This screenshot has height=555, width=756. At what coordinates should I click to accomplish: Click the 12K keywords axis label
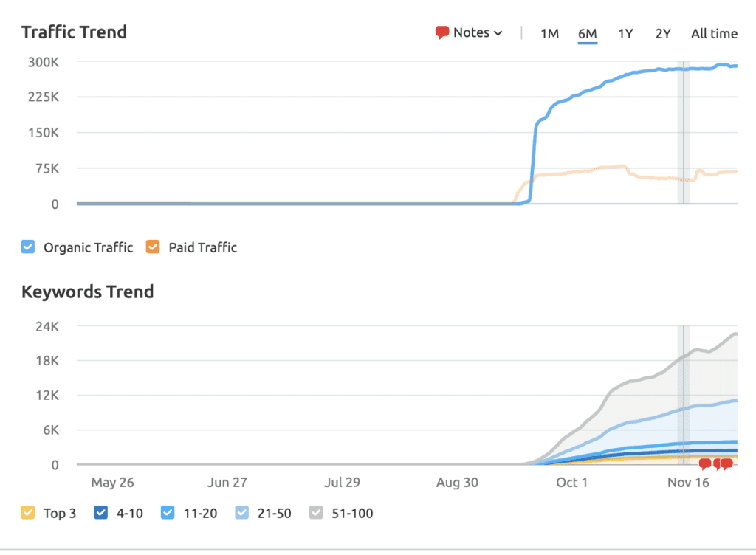point(47,395)
